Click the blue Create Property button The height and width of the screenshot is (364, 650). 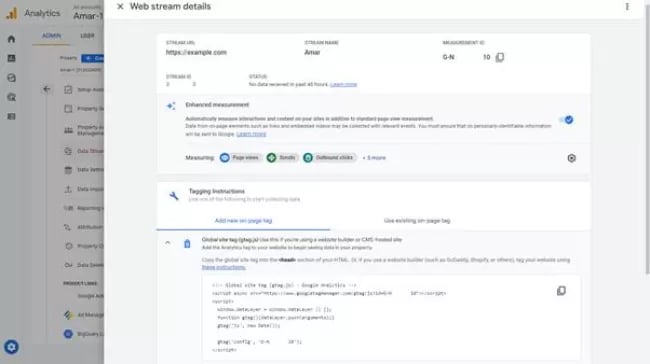point(93,58)
